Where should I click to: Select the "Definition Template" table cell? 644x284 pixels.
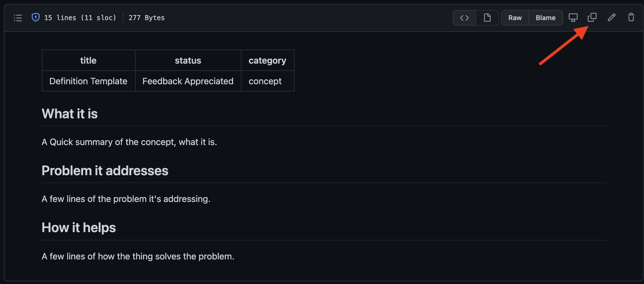tap(88, 81)
